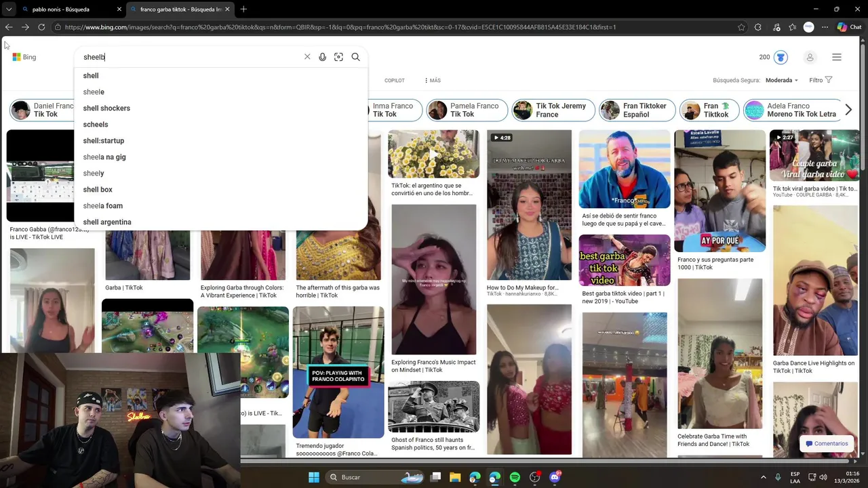Open the 'best garba tik tok video' thumbnail

click(625, 261)
